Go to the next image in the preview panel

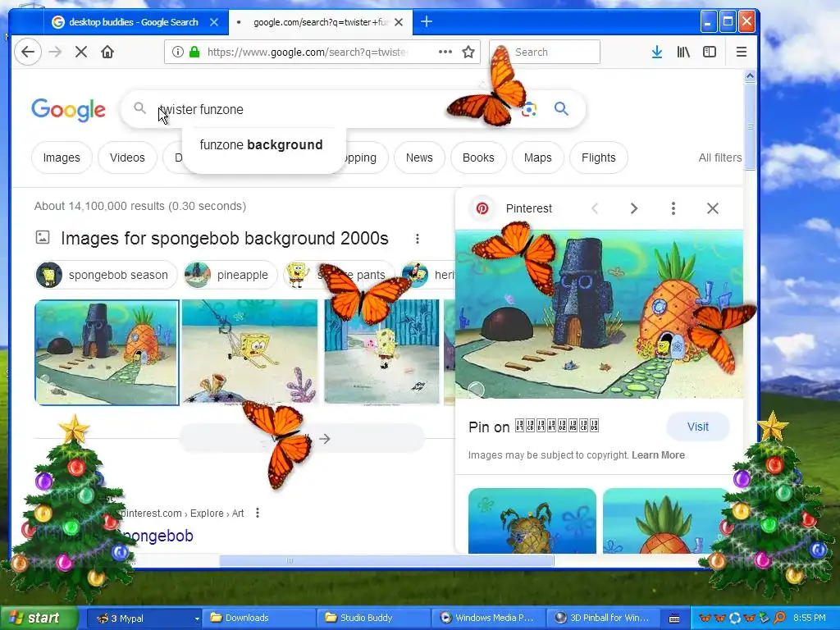[x=634, y=208]
